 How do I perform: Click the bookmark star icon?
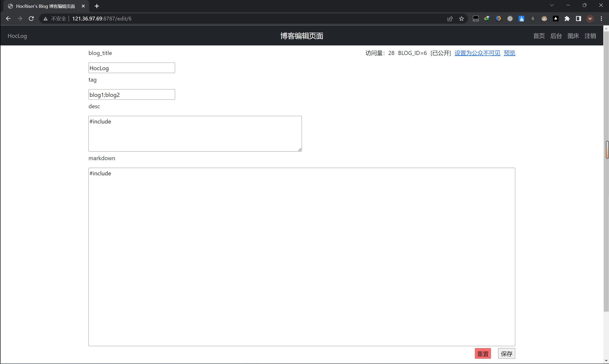[461, 19]
